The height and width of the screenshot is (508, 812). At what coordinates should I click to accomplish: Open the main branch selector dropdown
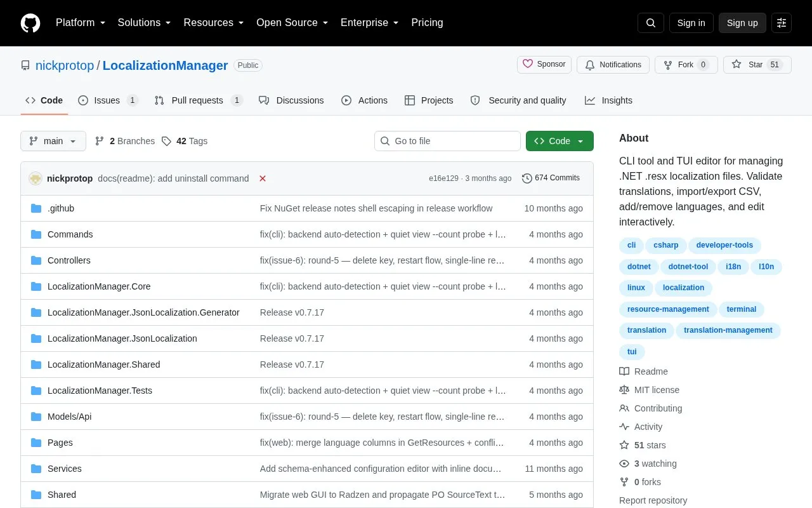(x=53, y=141)
